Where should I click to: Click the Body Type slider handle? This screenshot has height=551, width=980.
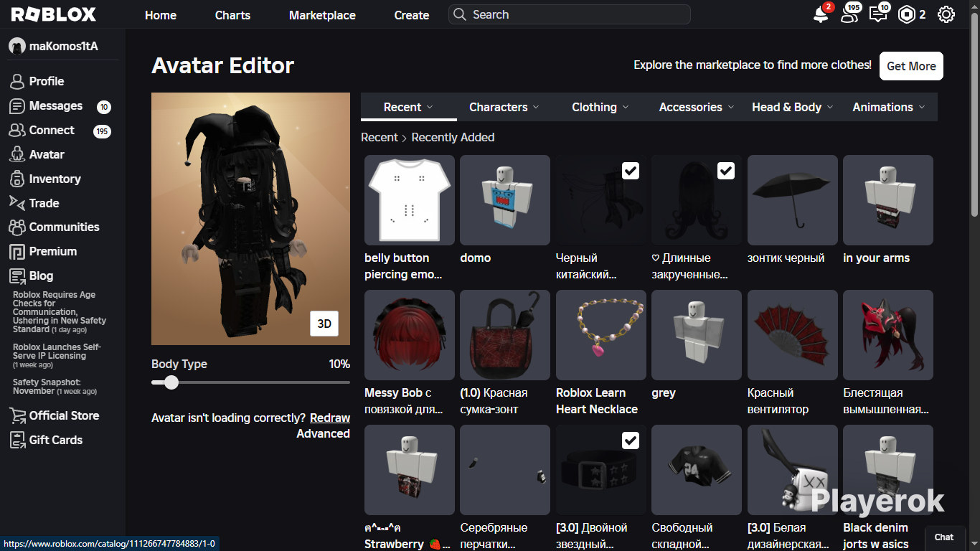(x=171, y=382)
